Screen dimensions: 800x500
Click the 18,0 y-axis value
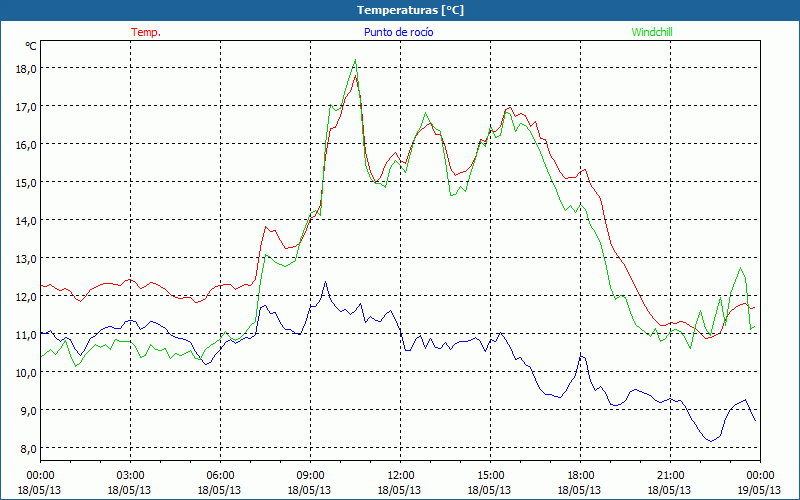26,68
